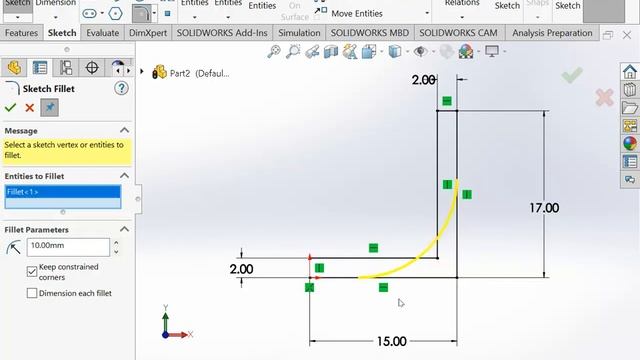Switch to the DimXpert tab
Image resolution: width=640 pixels, height=360 pixels.
pyautogui.click(x=148, y=33)
